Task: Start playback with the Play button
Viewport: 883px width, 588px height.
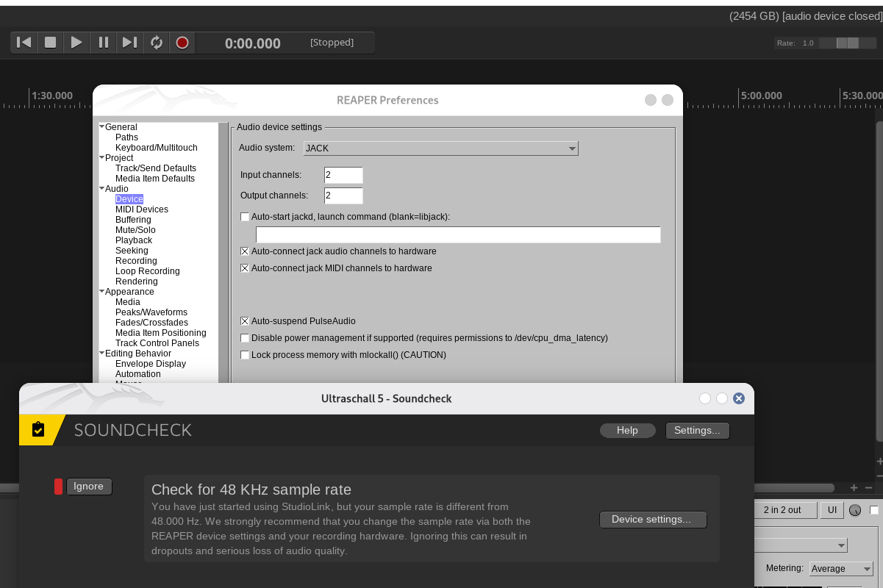Action: pyautogui.click(x=76, y=43)
